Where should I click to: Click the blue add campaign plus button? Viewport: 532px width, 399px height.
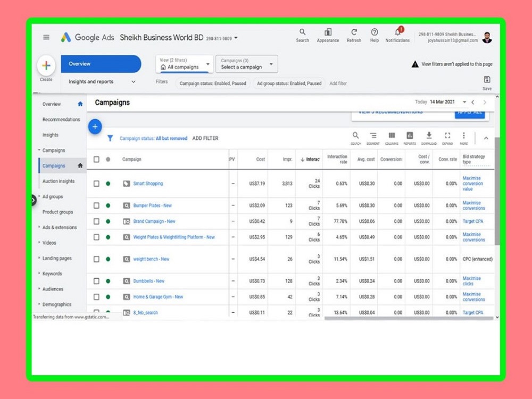[95, 127]
